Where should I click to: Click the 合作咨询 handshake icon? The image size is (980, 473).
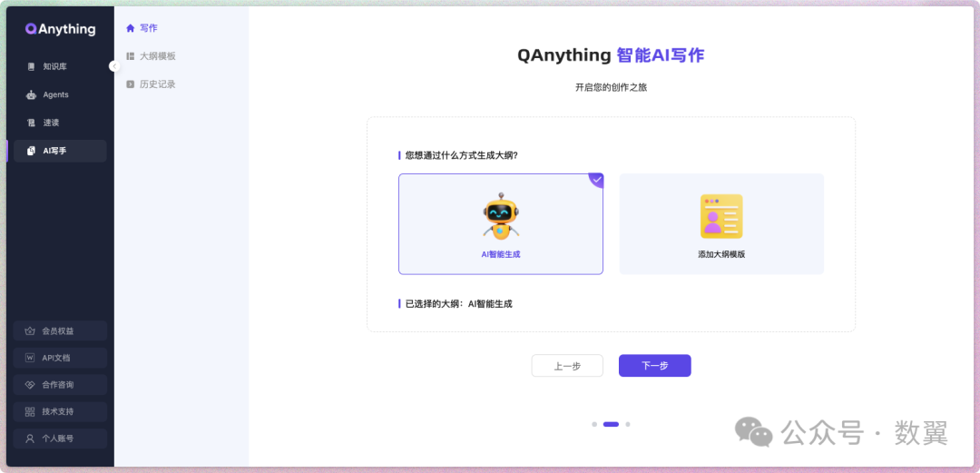click(x=29, y=385)
